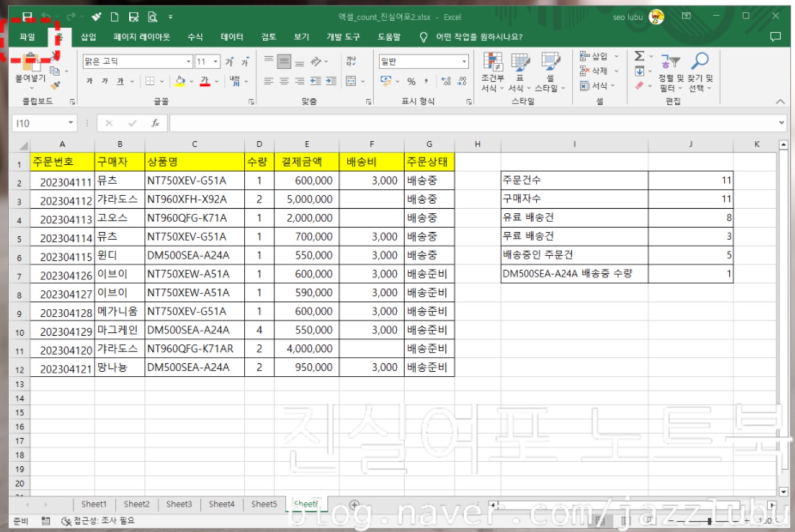
Task: Open the touch/mouse mode broom icon in quick access
Action: point(96,17)
